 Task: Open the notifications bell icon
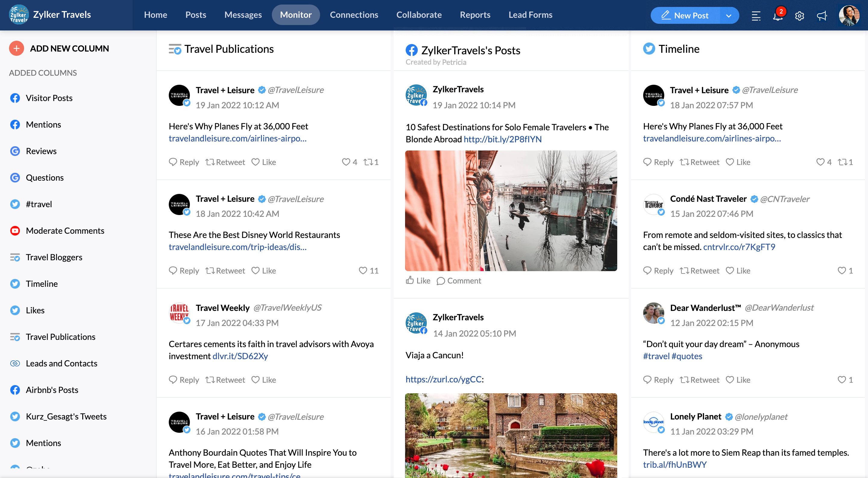(x=777, y=16)
